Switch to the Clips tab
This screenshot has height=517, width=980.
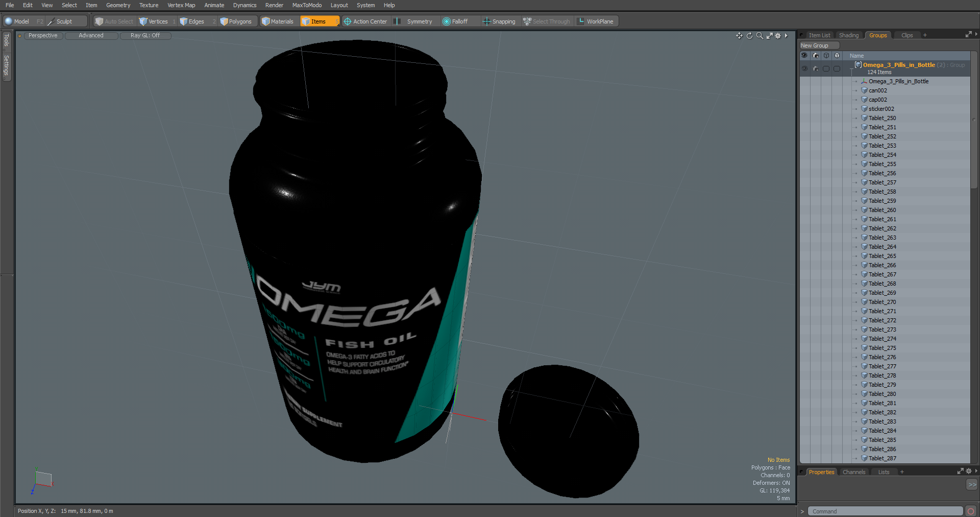coord(907,35)
